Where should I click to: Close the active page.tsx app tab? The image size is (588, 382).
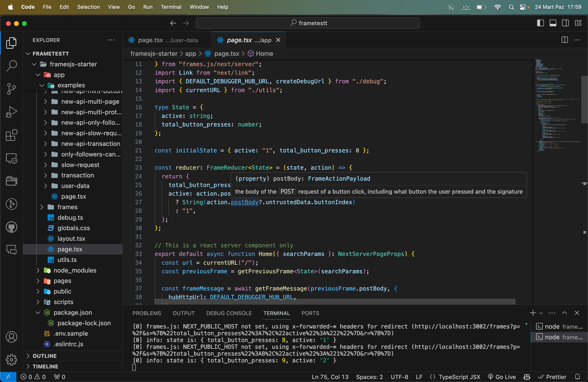click(278, 40)
